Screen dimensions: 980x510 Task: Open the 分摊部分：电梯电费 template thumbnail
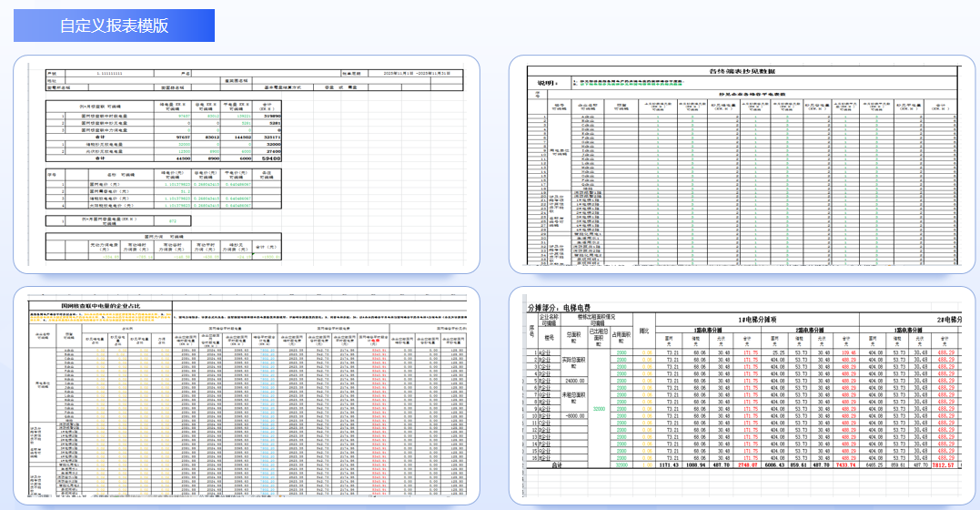click(x=742, y=396)
